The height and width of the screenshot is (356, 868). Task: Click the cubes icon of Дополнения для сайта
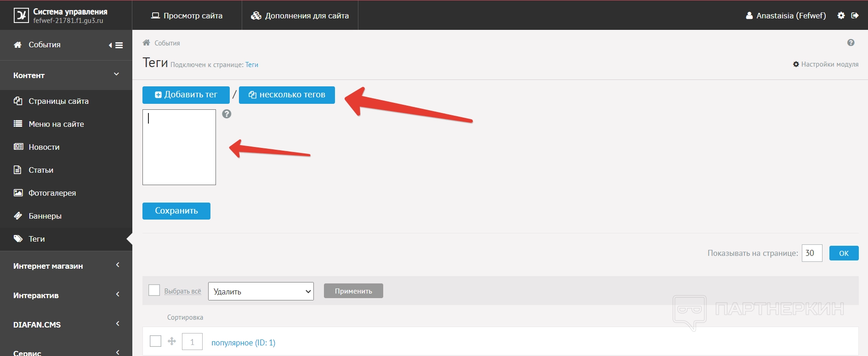[256, 16]
